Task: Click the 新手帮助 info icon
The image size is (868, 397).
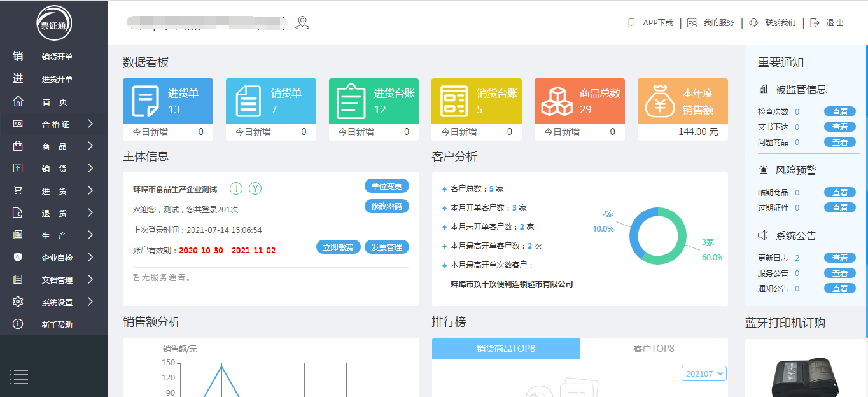Action: (x=18, y=324)
